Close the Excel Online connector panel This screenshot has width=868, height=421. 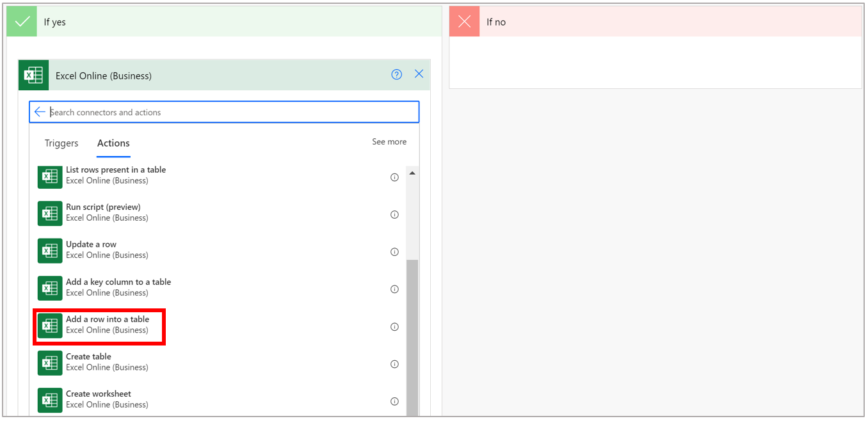[x=419, y=74]
